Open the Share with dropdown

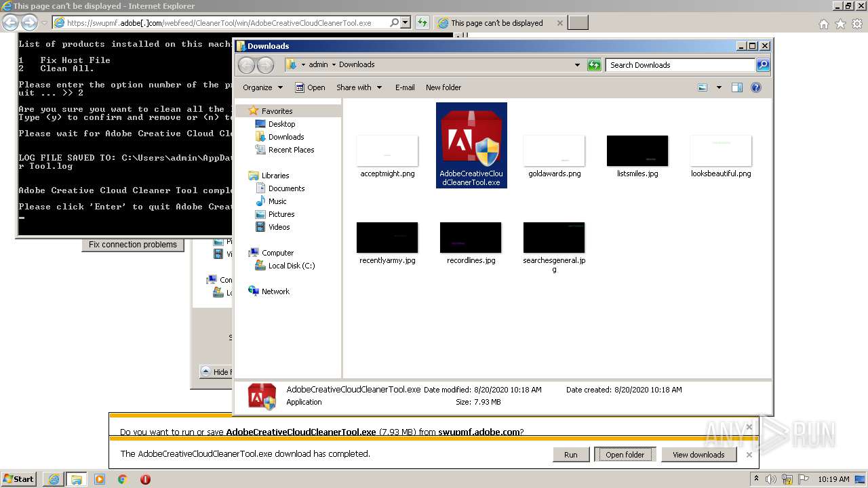(x=359, y=87)
